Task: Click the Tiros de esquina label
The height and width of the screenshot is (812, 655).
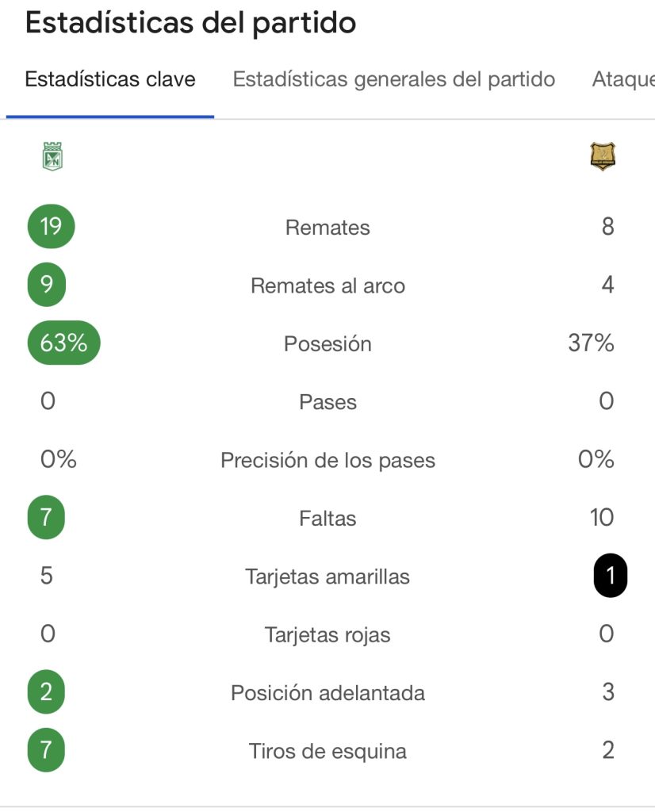Action: pyautogui.click(x=327, y=751)
